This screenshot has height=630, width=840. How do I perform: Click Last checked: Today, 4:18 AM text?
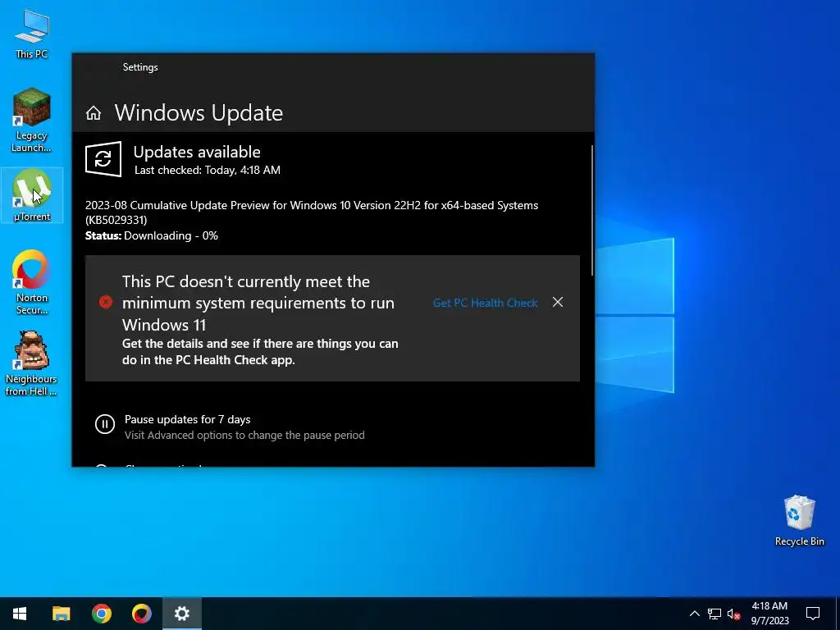[x=208, y=171]
